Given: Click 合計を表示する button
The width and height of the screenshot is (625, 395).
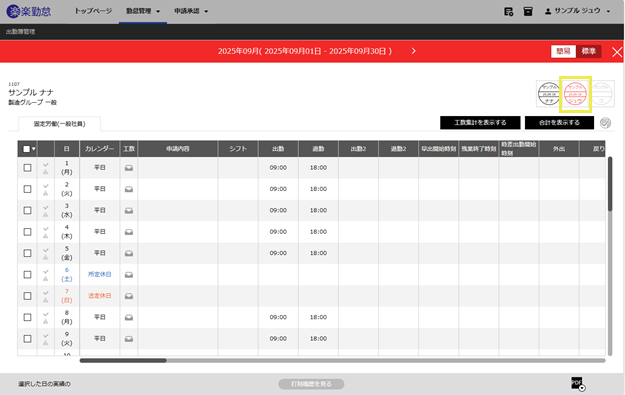Looking at the screenshot, I should click(559, 123).
